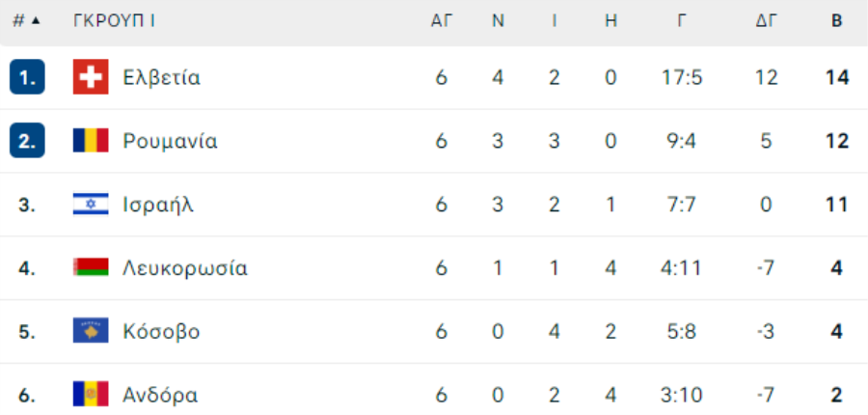This screenshot has width=868, height=415.
Task: Click the Andorra flag icon
Action: [91, 395]
